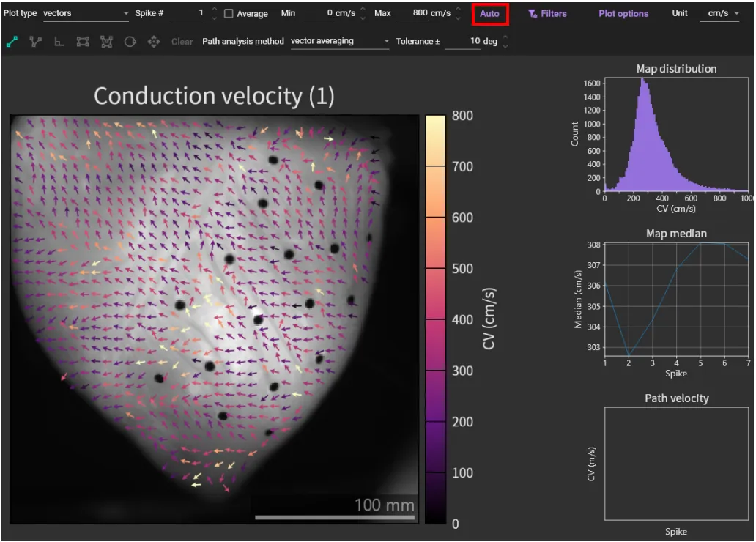Open Plot options menu
Screen dimensions: 756x542
[x=623, y=14]
